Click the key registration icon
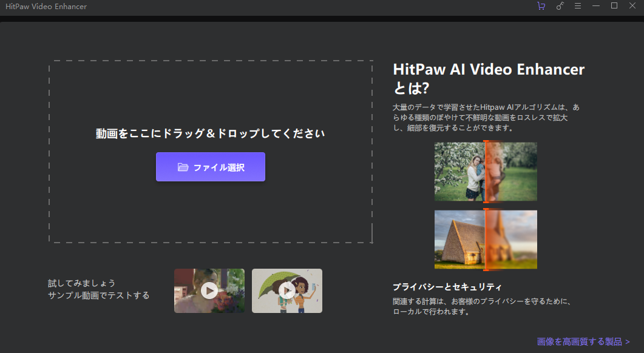Viewport: 644px width, 353px height. [x=560, y=5]
